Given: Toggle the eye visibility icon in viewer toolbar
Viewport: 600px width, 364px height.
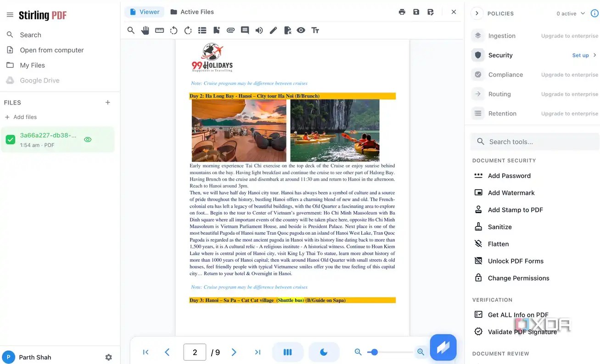Looking at the screenshot, I should [x=301, y=30].
